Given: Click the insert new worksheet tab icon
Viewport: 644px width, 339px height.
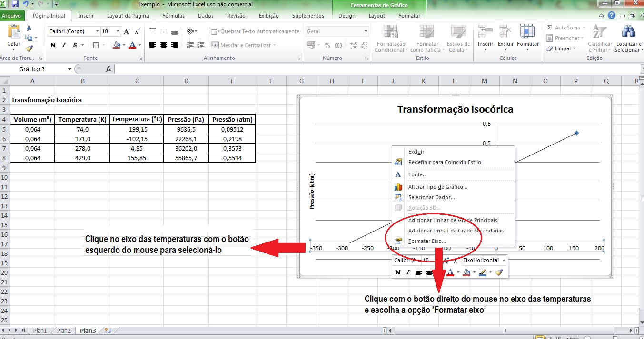Looking at the screenshot, I should click(108, 330).
